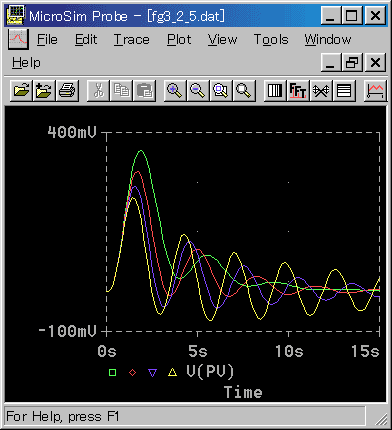
Task: Toggle the FFT Fourier transform button
Action: 298,90
